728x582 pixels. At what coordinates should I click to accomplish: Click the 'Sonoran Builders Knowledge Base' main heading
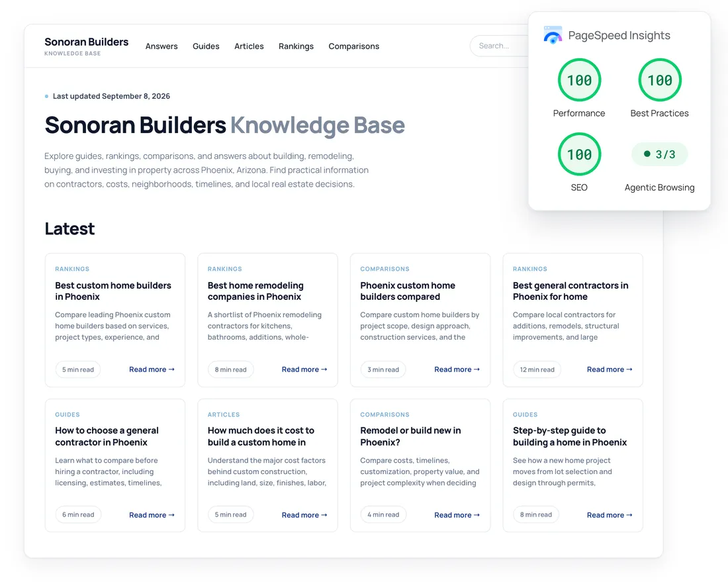coord(225,125)
